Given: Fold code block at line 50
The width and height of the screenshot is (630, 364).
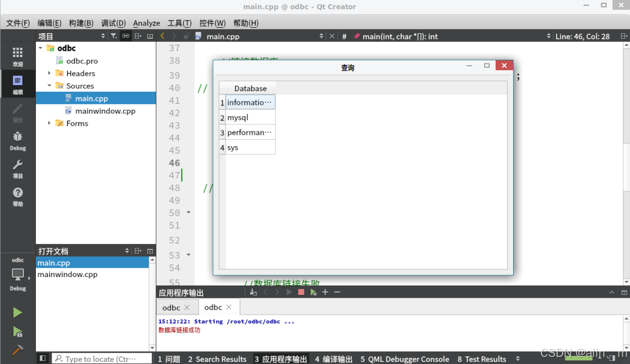Looking at the screenshot, I should coord(189,212).
